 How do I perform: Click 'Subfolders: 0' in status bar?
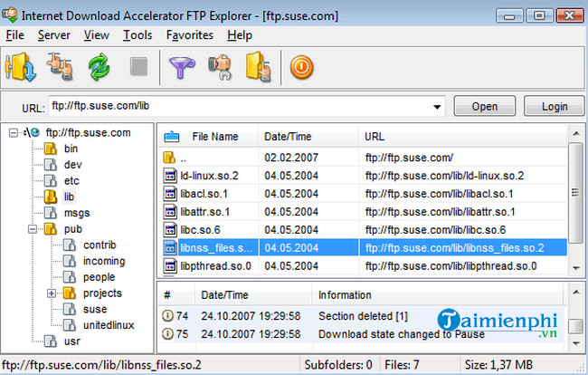coord(338,365)
